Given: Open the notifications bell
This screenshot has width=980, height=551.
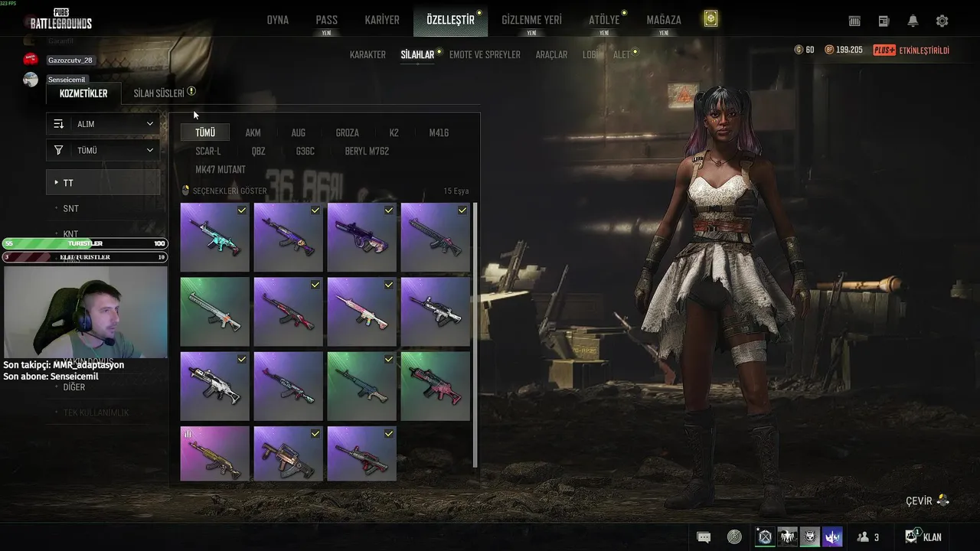Looking at the screenshot, I should click(x=913, y=21).
